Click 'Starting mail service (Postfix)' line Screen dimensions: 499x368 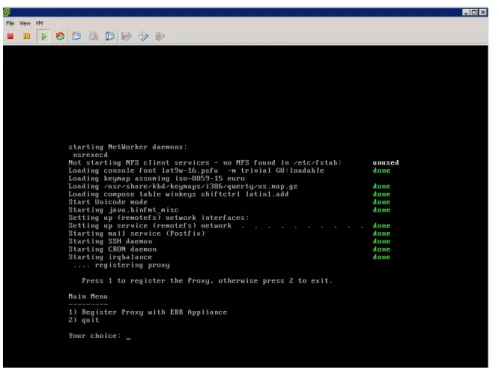[x=137, y=233]
